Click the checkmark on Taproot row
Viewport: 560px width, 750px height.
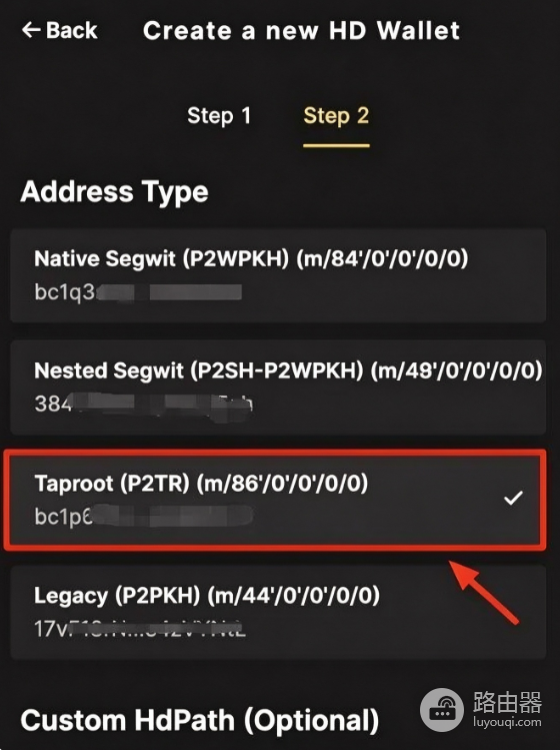[513, 498]
